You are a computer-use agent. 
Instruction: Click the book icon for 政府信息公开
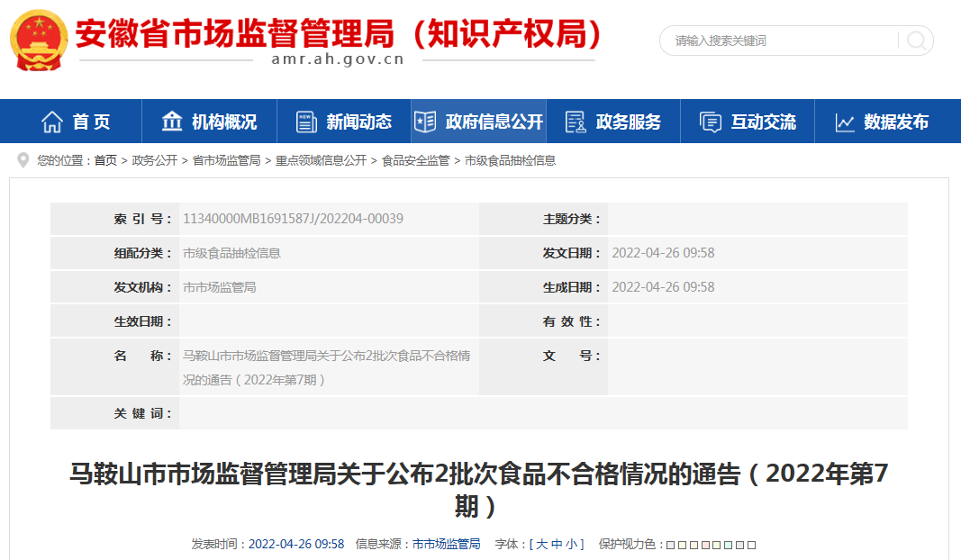pos(425,122)
